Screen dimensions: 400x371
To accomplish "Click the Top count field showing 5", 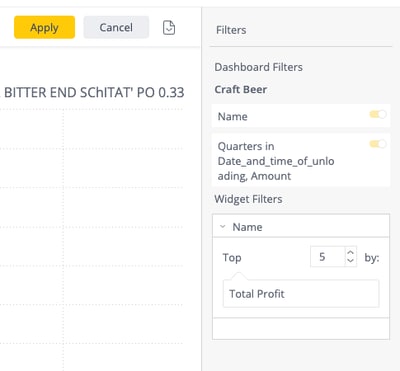I will [327, 257].
